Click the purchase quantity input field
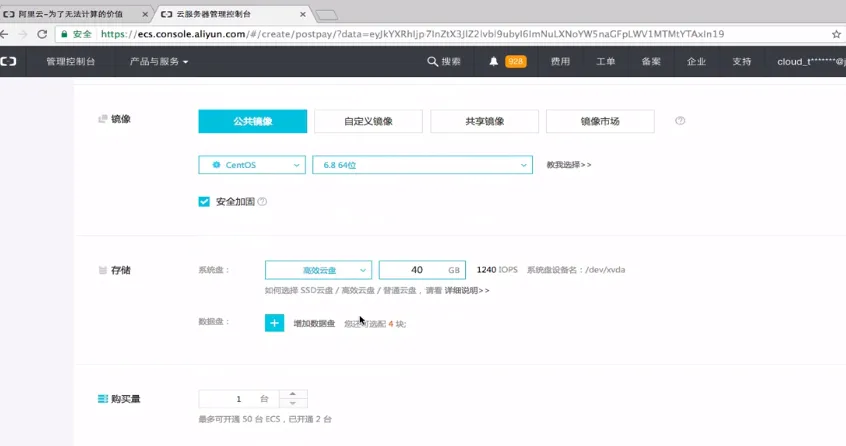This screenshot has width=846, height=446. tap(238, 399)
